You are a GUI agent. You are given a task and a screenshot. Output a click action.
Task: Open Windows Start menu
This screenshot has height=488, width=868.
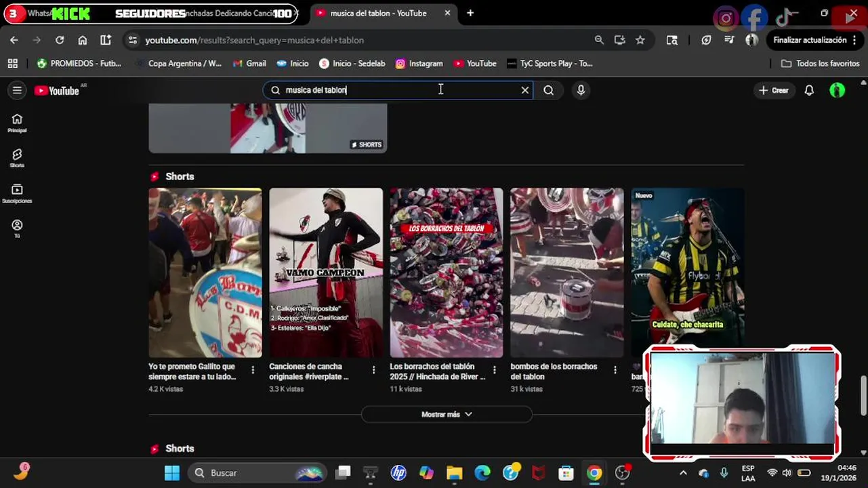click(172, 472)
